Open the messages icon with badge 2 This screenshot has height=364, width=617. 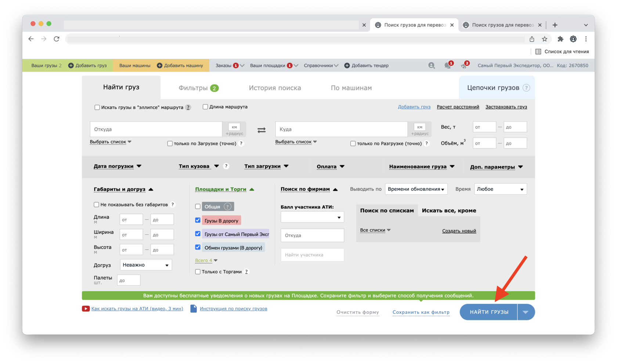pos(465,65)
